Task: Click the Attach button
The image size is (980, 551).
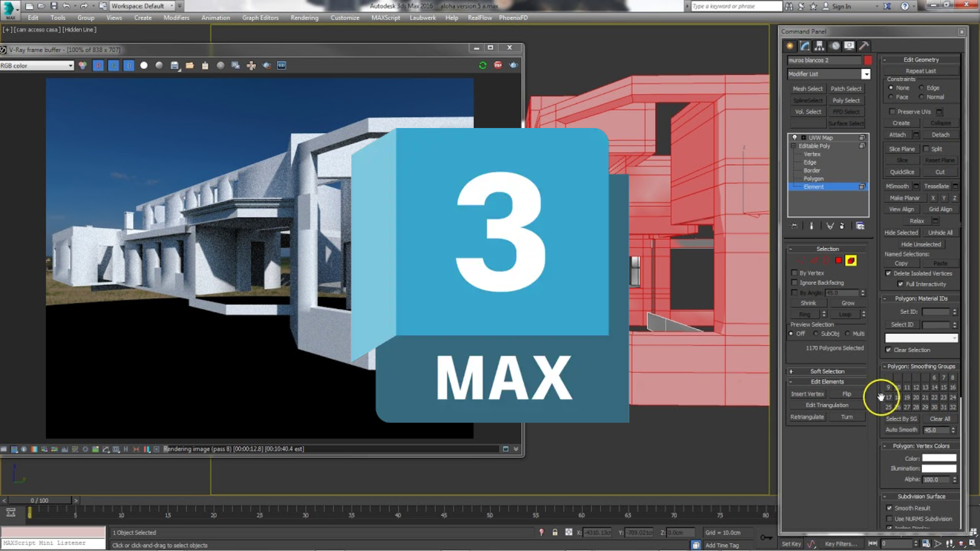Action: (897, 135)
